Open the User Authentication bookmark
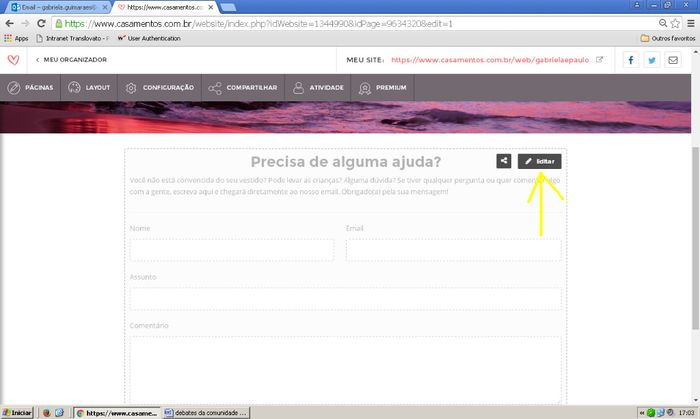The width and height of the screenshot is (700, 419). (149, 38)
